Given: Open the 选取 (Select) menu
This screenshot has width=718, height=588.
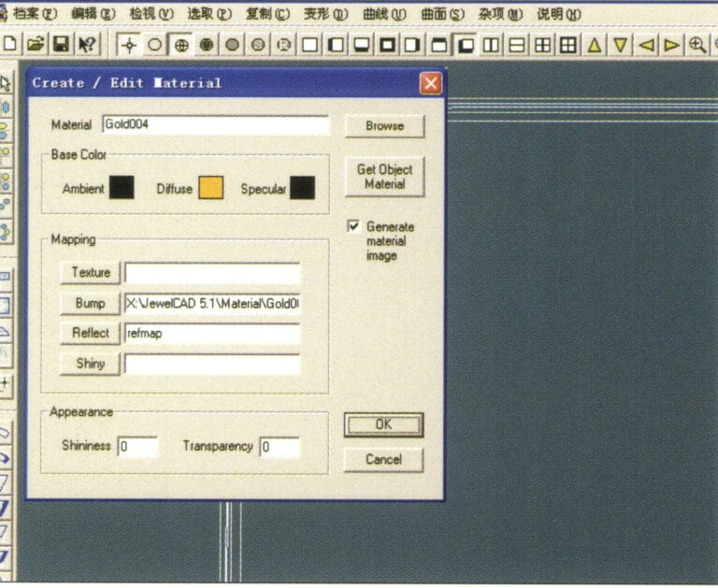Looking at the screenshot, I should point(209,14).
